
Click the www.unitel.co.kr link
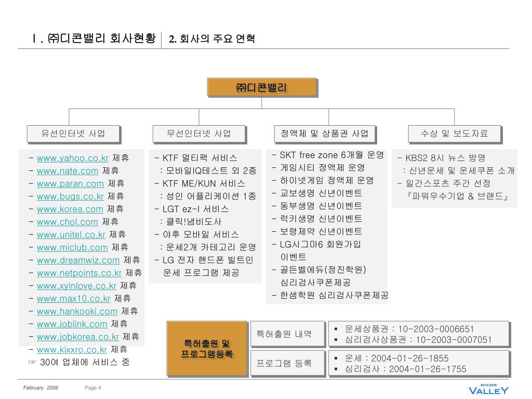(x=71, y=235)
